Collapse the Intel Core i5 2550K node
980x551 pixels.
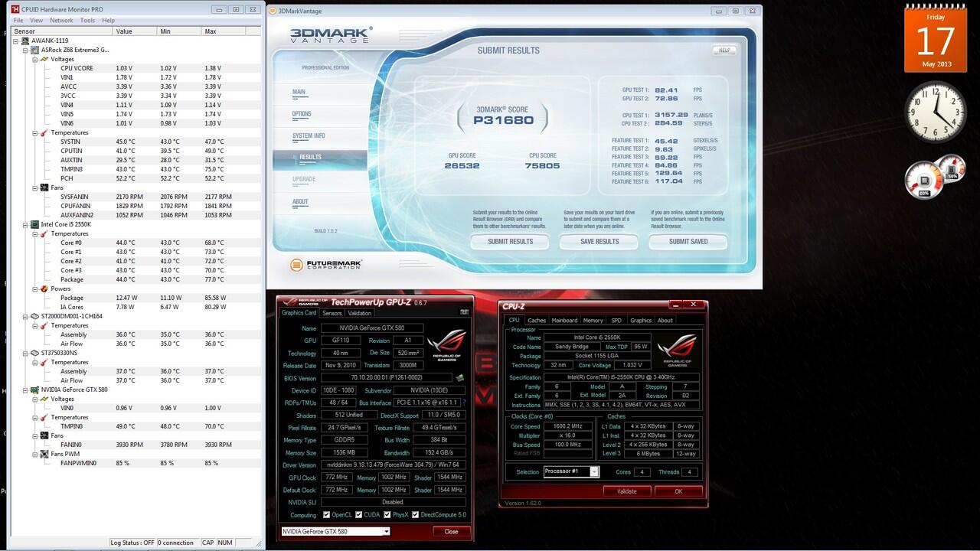point(25,224)
